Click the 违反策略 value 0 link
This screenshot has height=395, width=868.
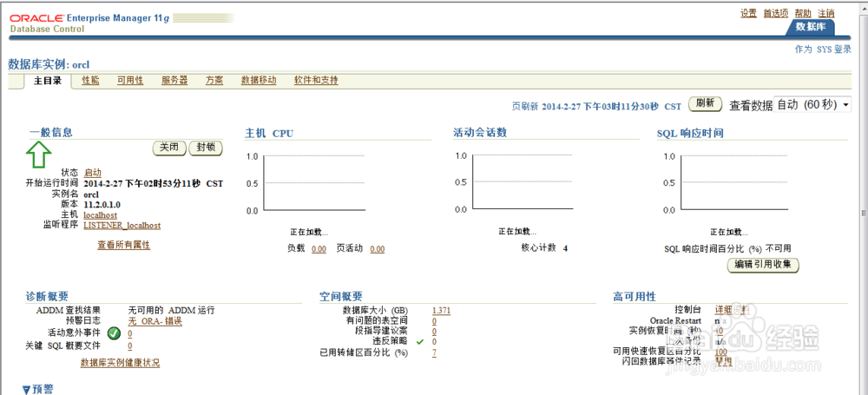[435, 342]
